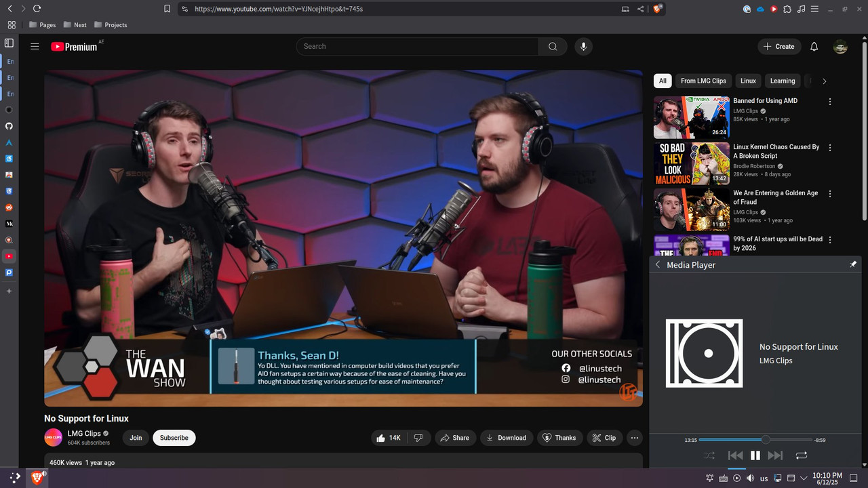The image size is (868, 488).
Task: Toggle shuffle in Media Player
Action: pos(709,455)
